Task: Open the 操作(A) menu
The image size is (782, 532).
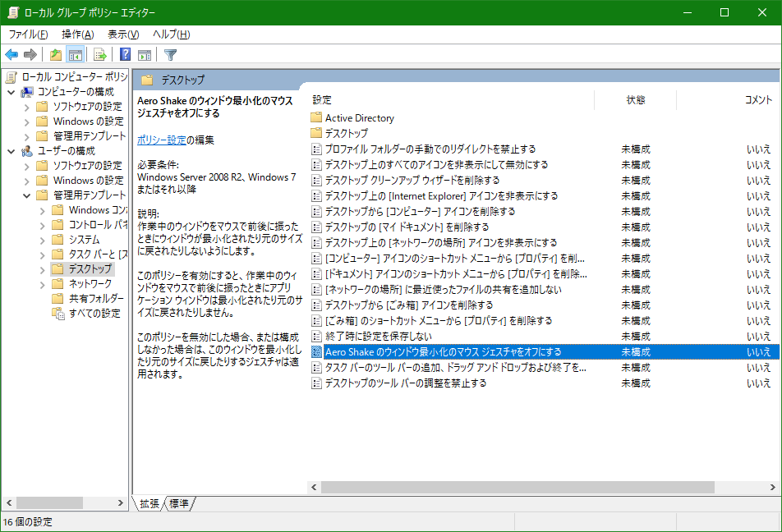Action: (x=78, y=34)
